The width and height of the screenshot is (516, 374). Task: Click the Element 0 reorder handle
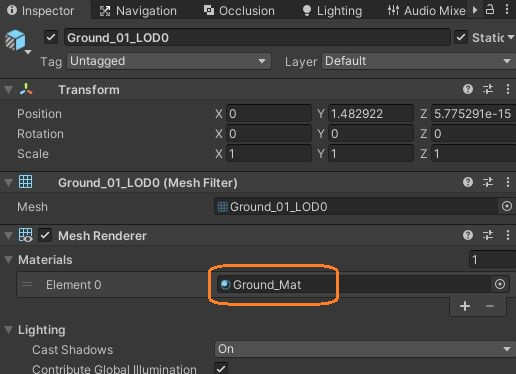(x=27, y=284)
